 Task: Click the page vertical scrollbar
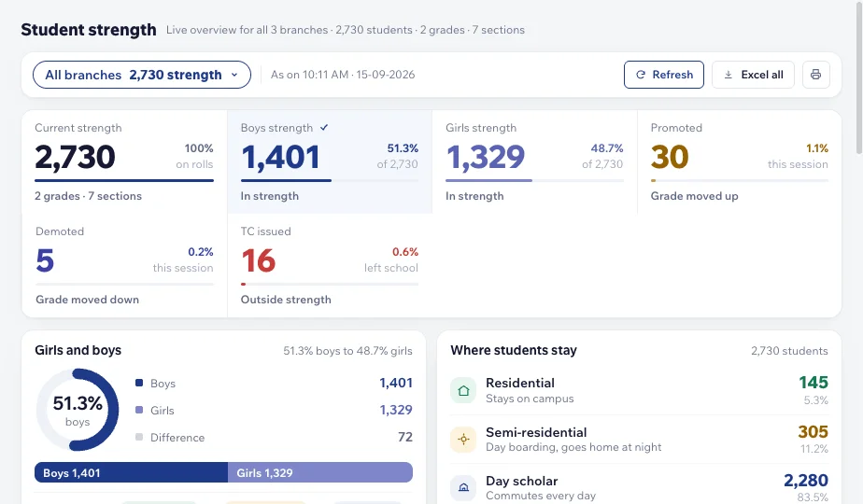859,77
